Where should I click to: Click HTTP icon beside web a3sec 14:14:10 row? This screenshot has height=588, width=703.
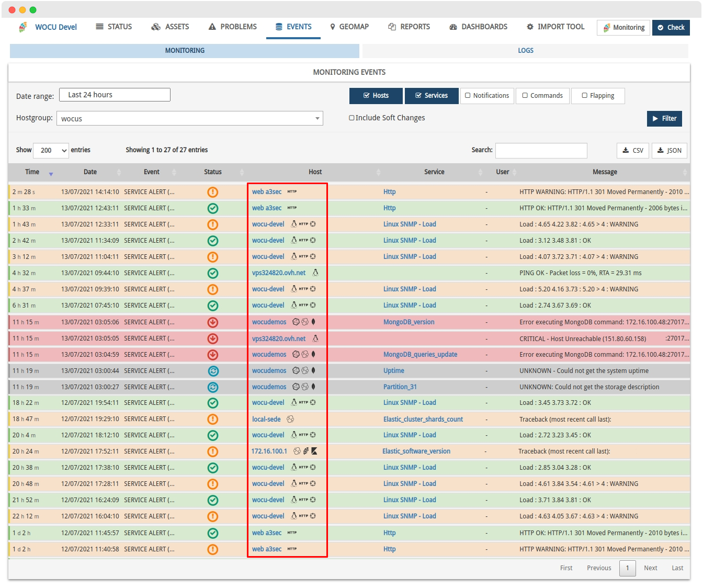pos(292,192)
